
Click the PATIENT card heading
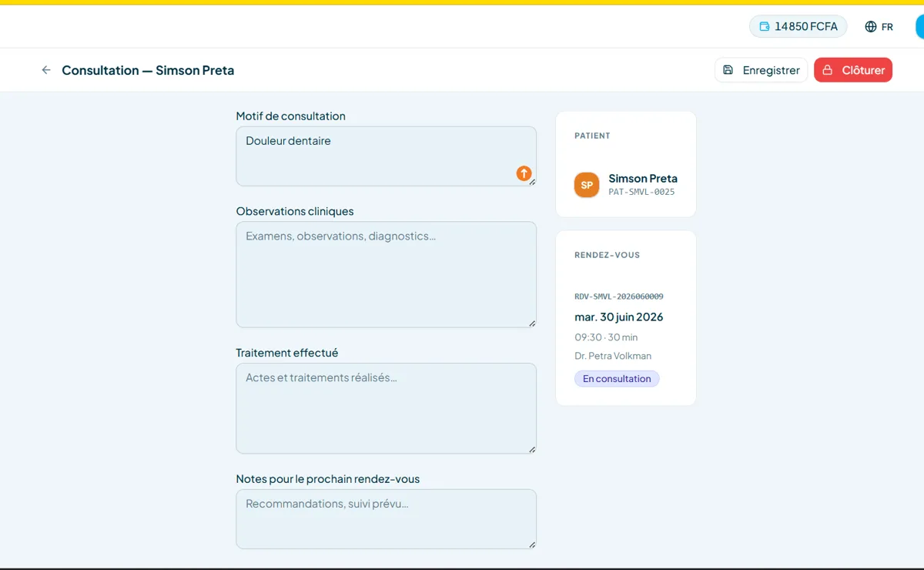pyautogui.click(x=592, y=136)
